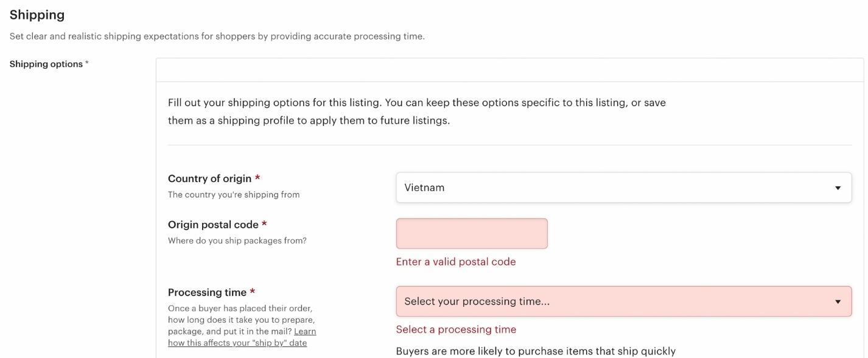
Task: Click the "Shipping options" label
Action: tap(46, 64)
